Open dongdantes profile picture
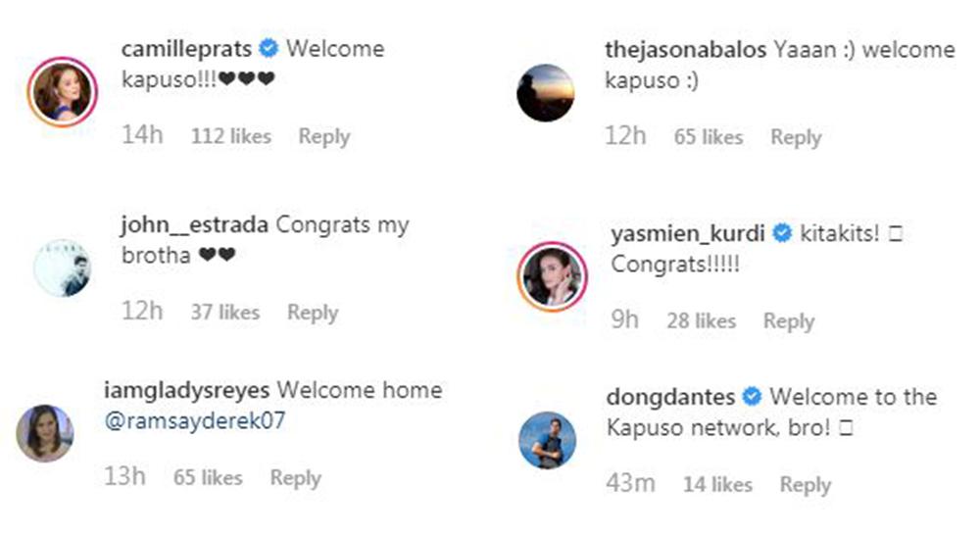The image size is (980, 536). click(547, 439)
